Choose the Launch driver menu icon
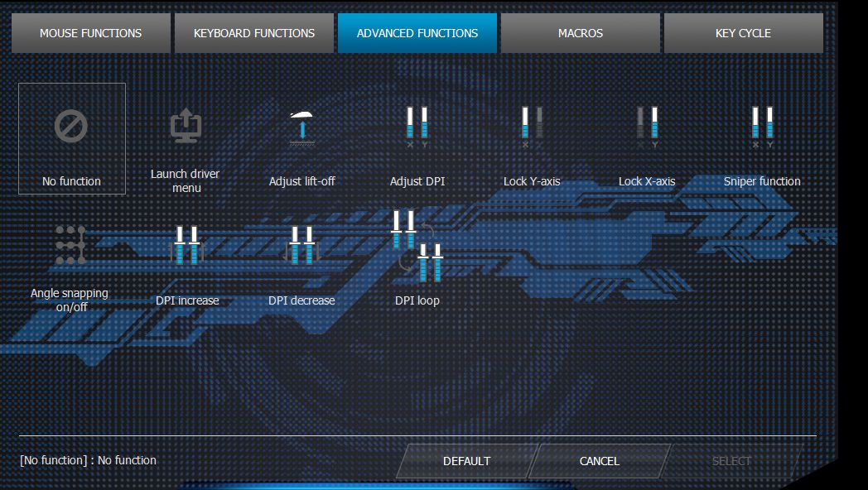The image size is (868, 490). point(186,126)
